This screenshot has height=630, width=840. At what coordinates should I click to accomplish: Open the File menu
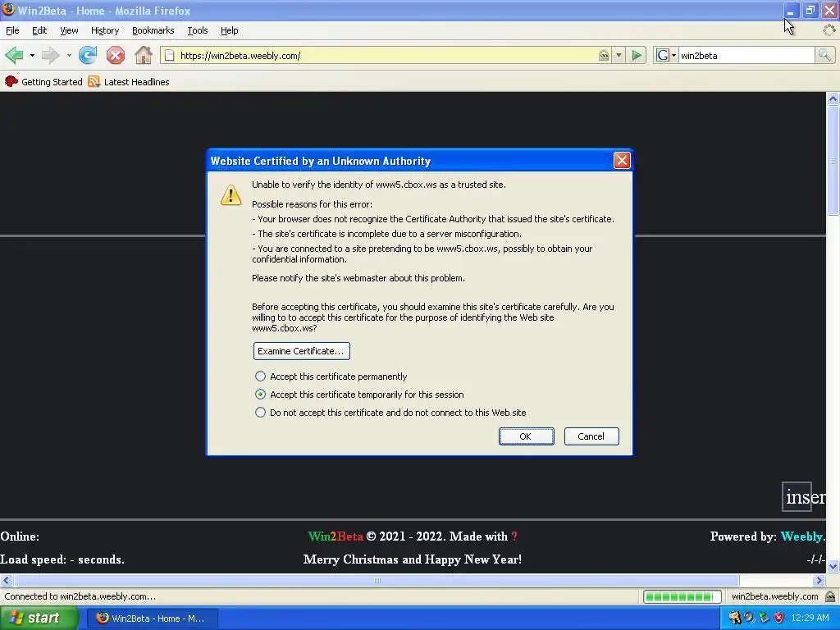12,30
